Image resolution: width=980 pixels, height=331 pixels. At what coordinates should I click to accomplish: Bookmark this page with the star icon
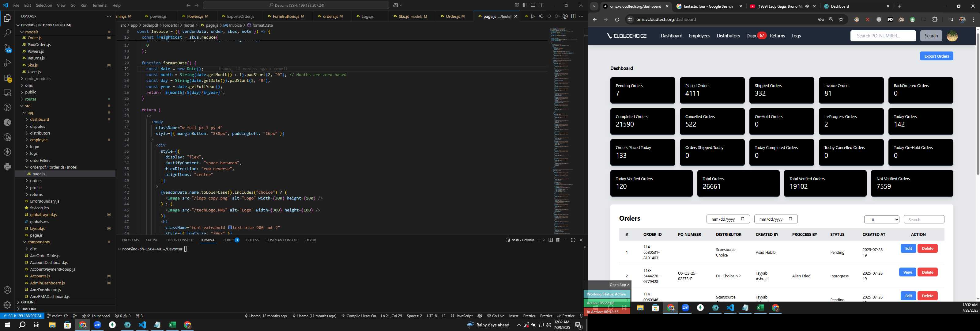841,19
